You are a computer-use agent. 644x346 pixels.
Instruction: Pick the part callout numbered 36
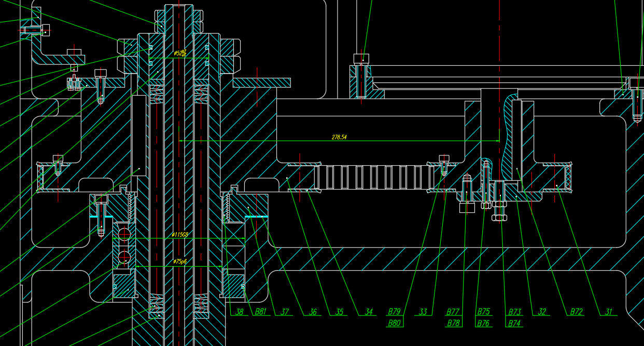313,312
